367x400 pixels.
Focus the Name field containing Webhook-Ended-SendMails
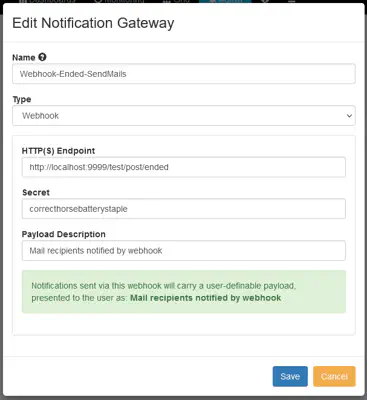(x=184, y=74)
